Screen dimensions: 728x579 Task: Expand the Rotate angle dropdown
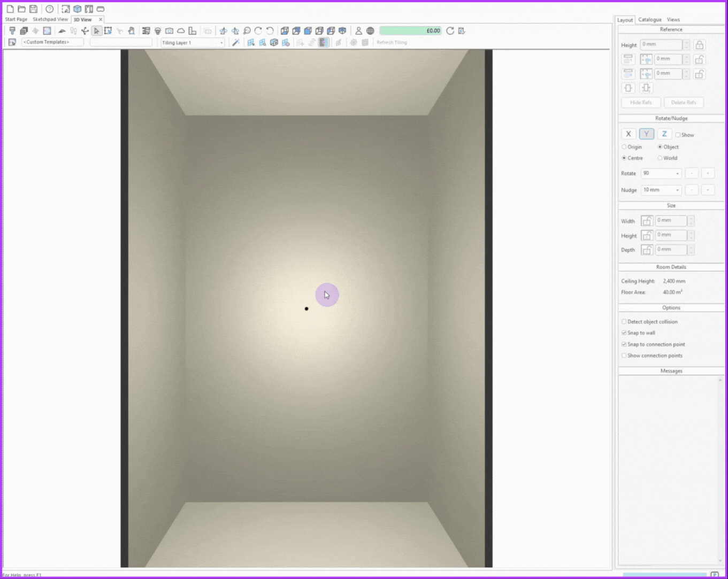(x=677, y=174)
